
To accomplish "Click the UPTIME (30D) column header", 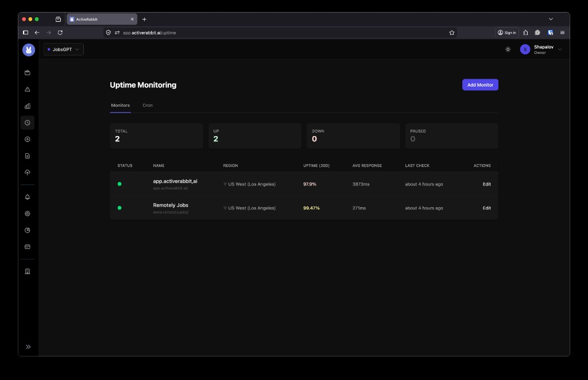I will (316, 166).
